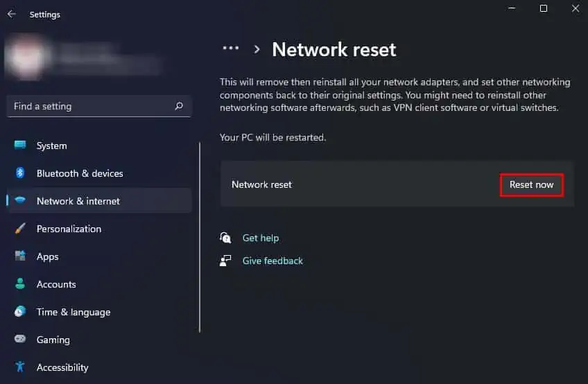Image resolution: width=588 pixels, height=384 pixels.
Task: Click the Accounts person icon
Action: tap(21, 284)
